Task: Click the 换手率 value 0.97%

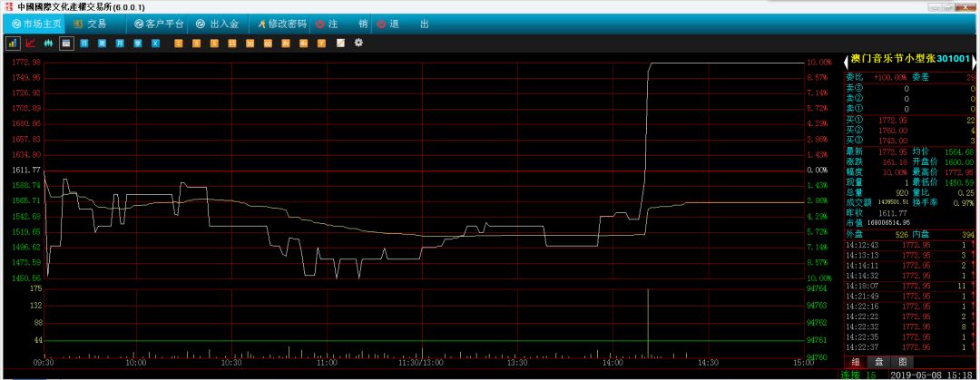Action: [x=964, y=202]
